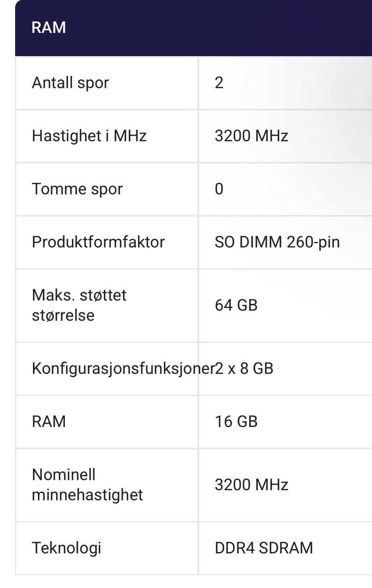Screen dimensions: 372x588
Task: Select the Antall spor label
Action: click(70, 83)
